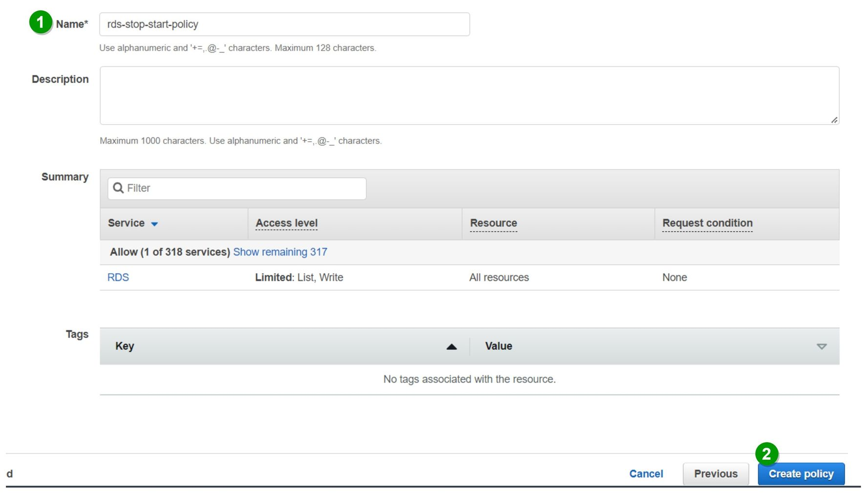Viewport: 868px width, 494px height.
Task: Click inside the Description text area
Action: [469, 96]
